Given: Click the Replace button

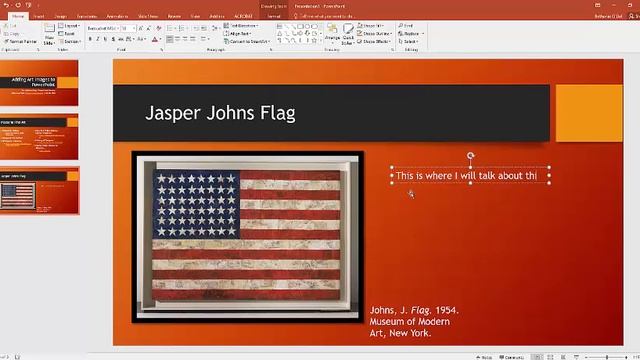Looking at the screenshot, I should click(411, 33).
